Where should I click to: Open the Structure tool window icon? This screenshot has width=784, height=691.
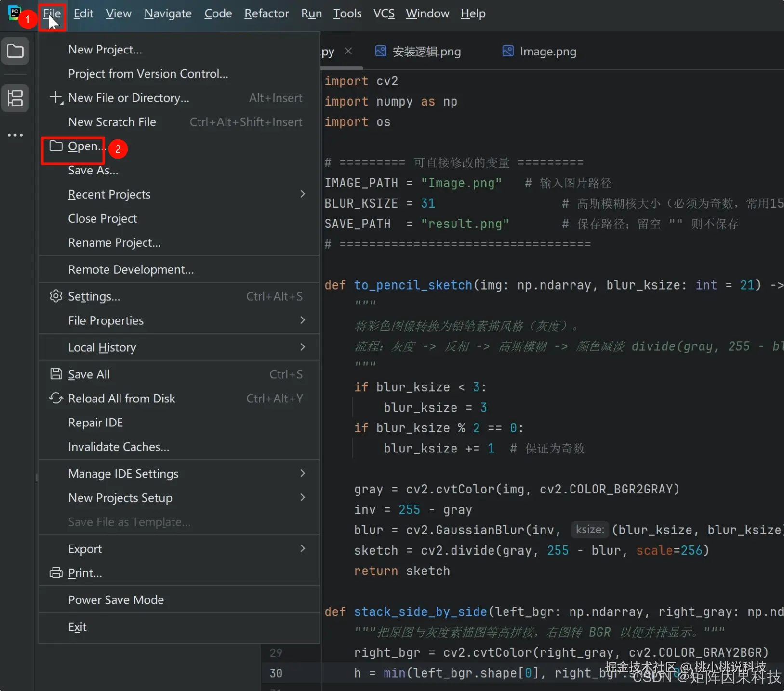coord(15,98)
